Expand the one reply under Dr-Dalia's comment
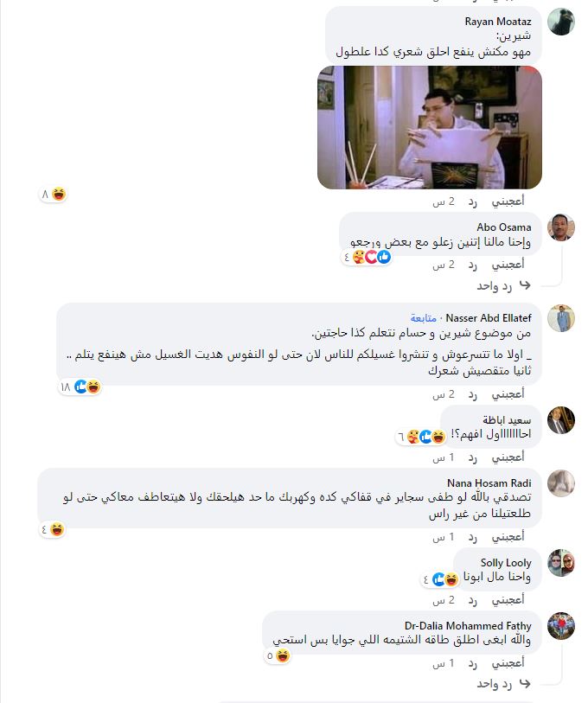 point(503,684)
